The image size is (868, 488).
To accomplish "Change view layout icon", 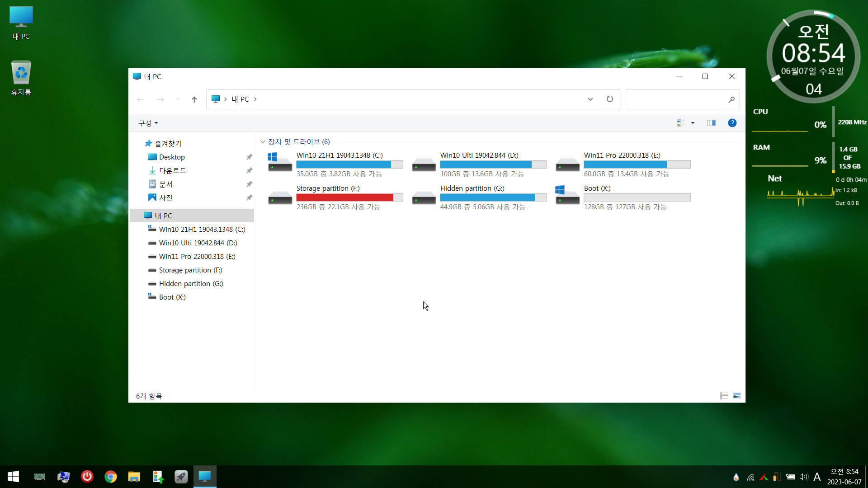I will point(681,123).
